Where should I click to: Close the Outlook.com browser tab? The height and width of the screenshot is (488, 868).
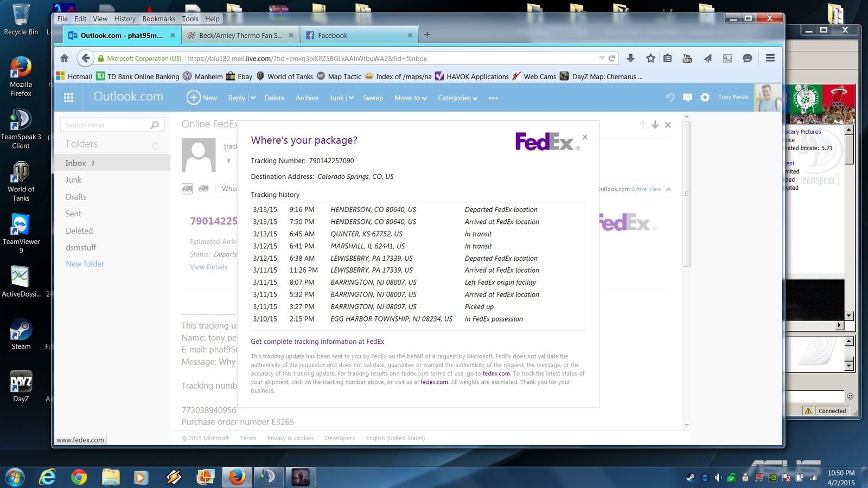click(173, 35)
